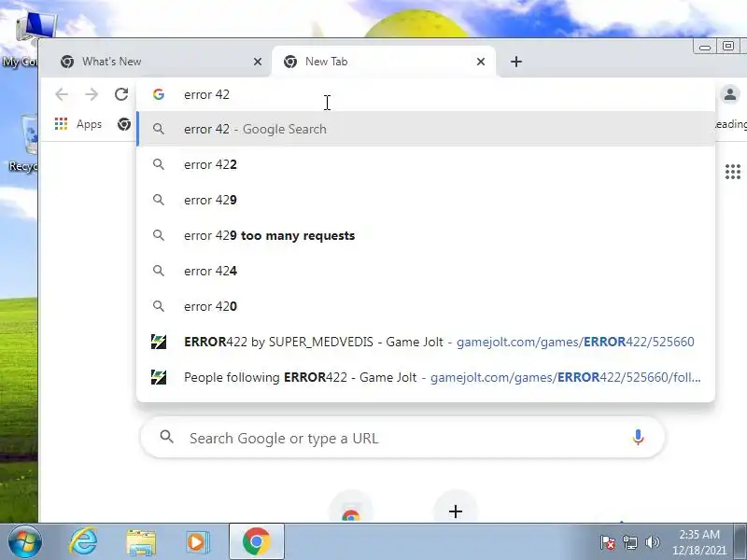This screenshot has width=747, height=560.
Task: Select the "error 420" suggestion
Action: 426,306
